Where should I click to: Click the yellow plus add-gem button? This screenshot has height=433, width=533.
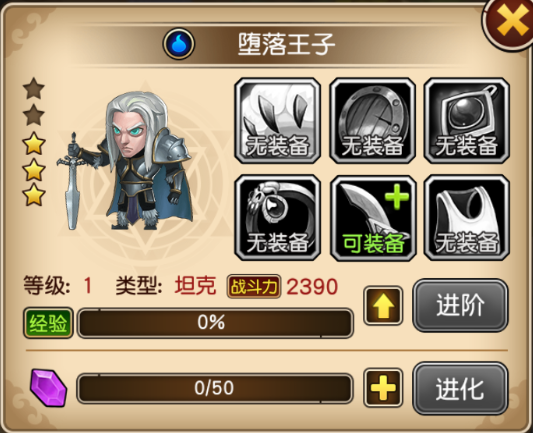[x=383, y=388]
